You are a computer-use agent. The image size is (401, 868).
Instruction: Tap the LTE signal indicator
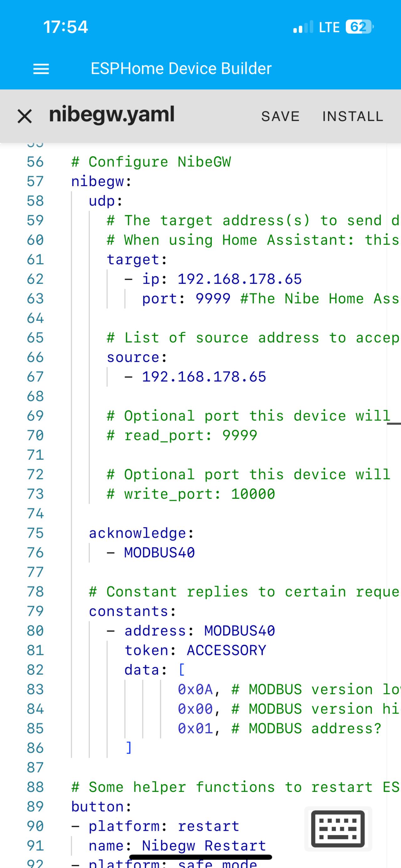tap(329, 27)
